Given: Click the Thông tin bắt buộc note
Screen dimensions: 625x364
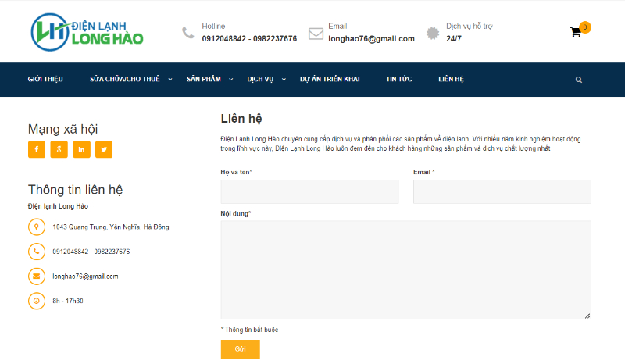Looking at the screenshot, I should click(x=249, y=330).
